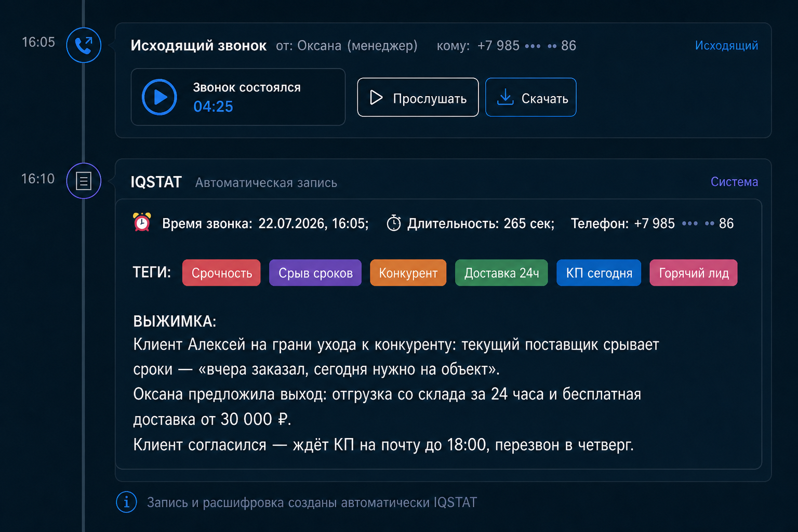Screen dimensions: 798x532
Task: Open the IQSTAT note document icon
Action: tap(84, 181)
